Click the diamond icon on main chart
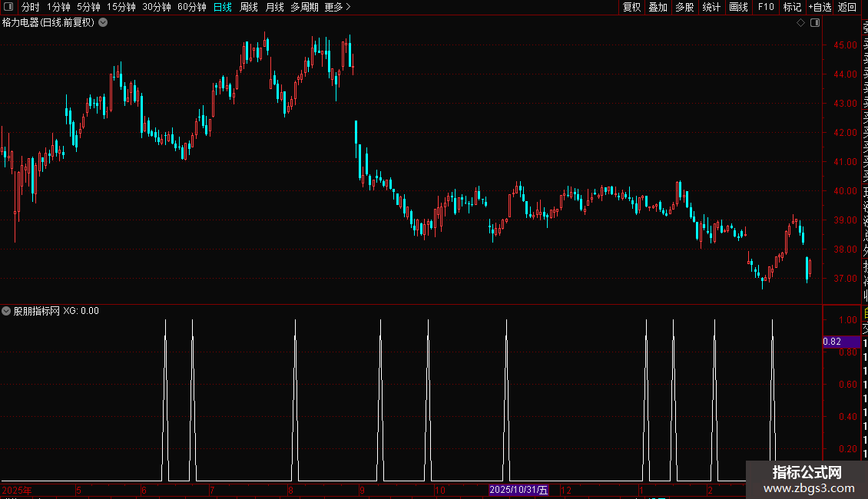The width and height of the screenshot is (868, 499). pos(800,23)
